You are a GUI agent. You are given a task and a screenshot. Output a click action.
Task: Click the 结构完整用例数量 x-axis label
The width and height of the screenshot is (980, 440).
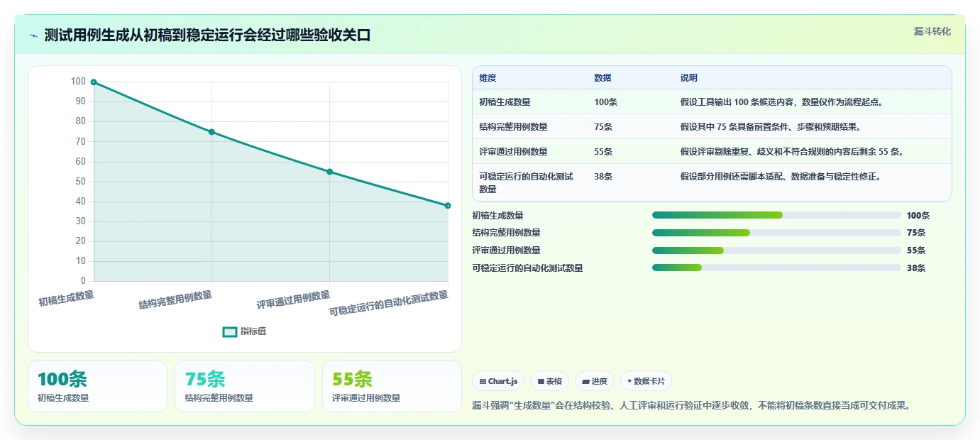(175, 300)
